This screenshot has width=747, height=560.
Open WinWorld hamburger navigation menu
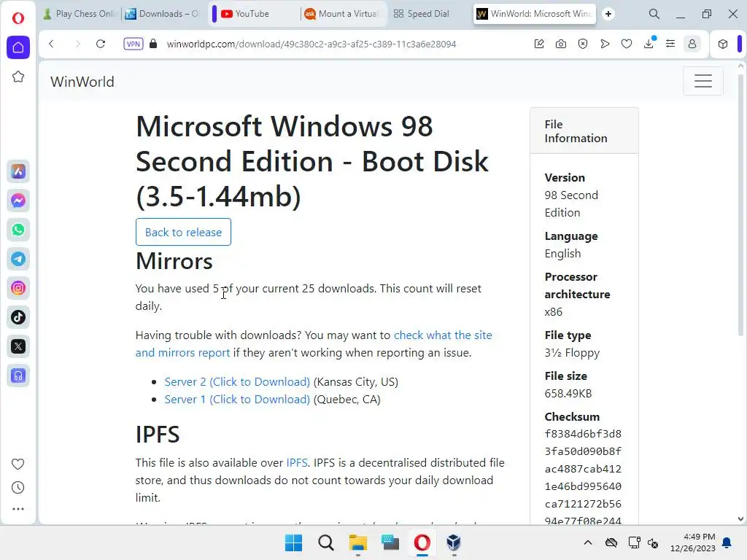tap(703, 81)
